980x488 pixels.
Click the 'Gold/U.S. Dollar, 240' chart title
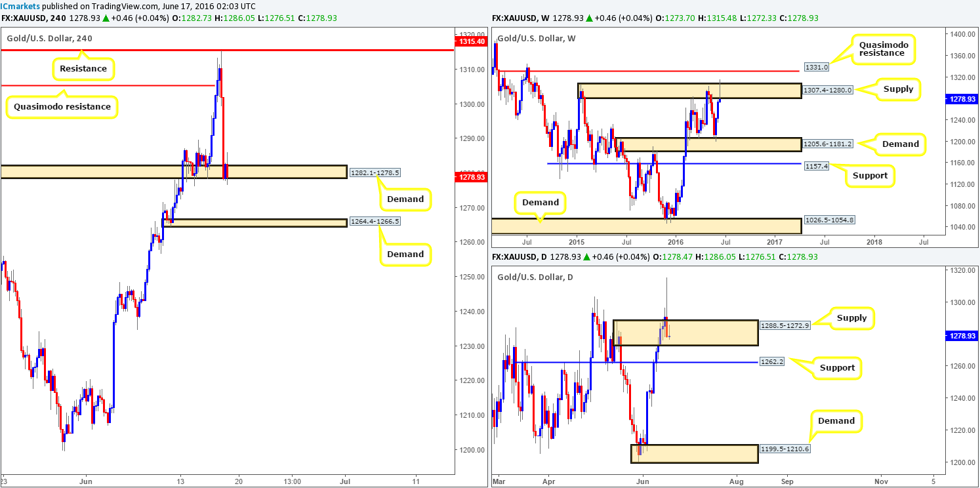coord(50,39)
